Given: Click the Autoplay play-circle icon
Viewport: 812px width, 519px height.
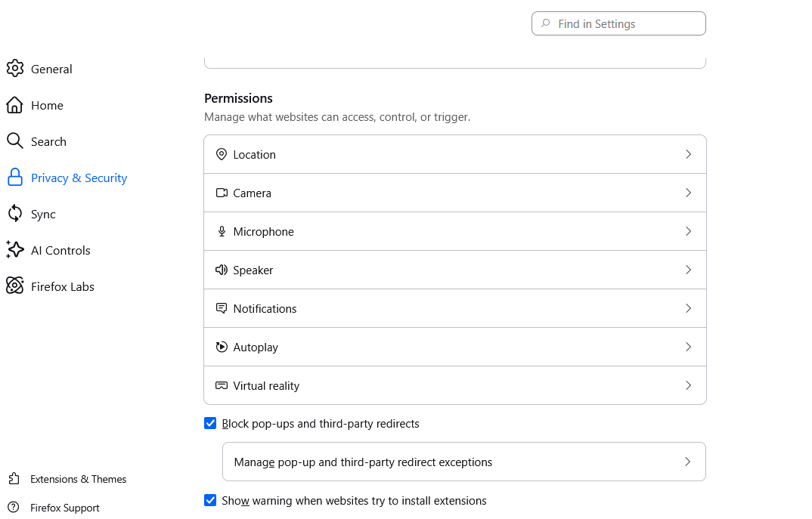Looking at the screenshot, I should (x=221, y=347).
